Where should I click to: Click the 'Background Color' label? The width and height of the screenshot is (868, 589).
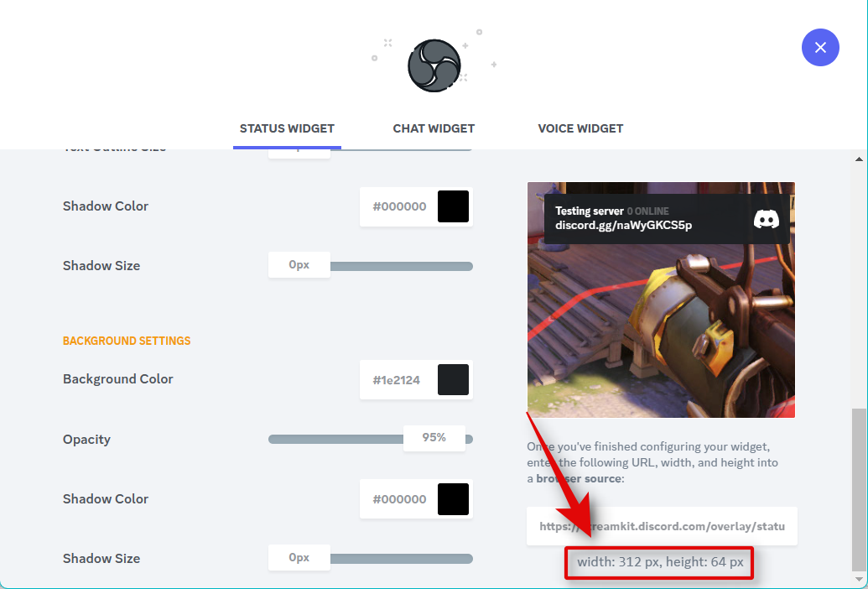[x=118, y=379]
